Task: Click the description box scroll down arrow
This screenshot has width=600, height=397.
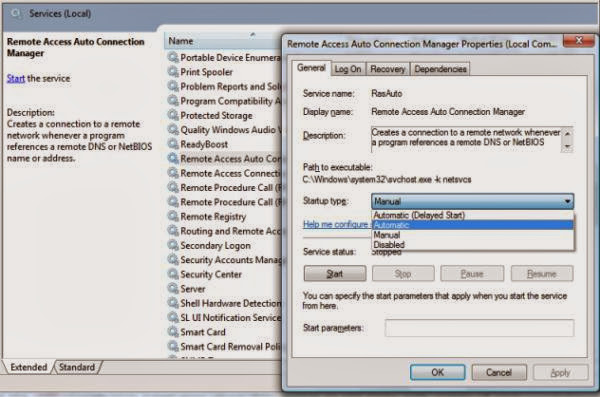Action: pos(567,146)
